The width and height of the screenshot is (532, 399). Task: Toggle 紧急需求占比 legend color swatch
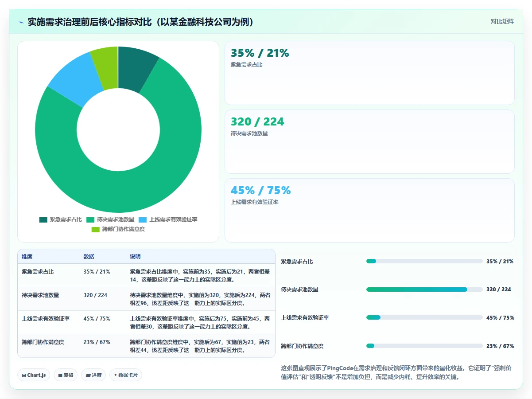pos(43,219)
